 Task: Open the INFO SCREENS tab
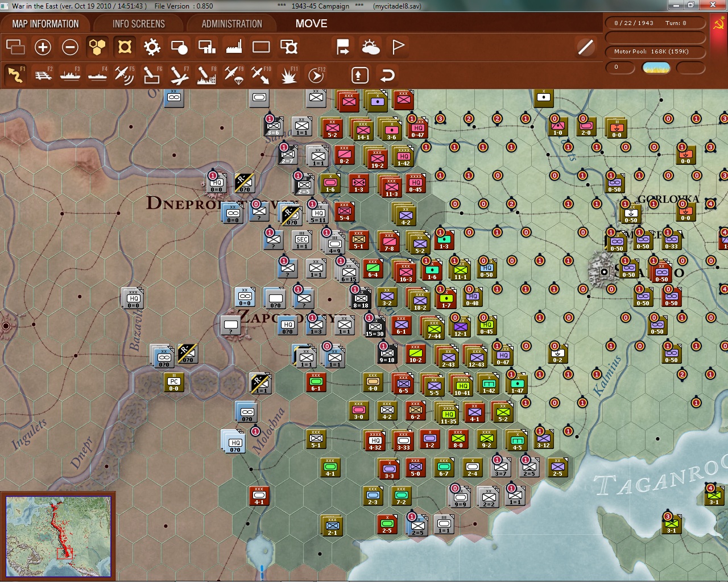[x=138, y=24]
